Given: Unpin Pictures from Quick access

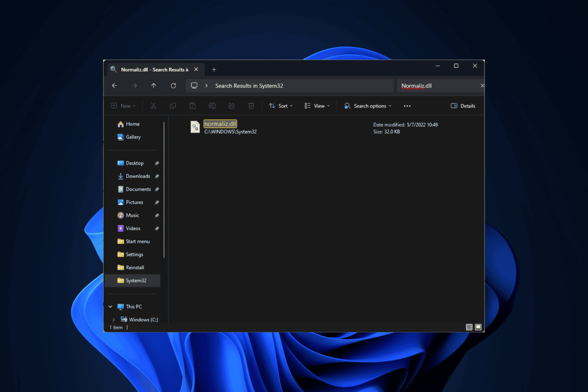Looking at the screenshot, I should [157, 203].
